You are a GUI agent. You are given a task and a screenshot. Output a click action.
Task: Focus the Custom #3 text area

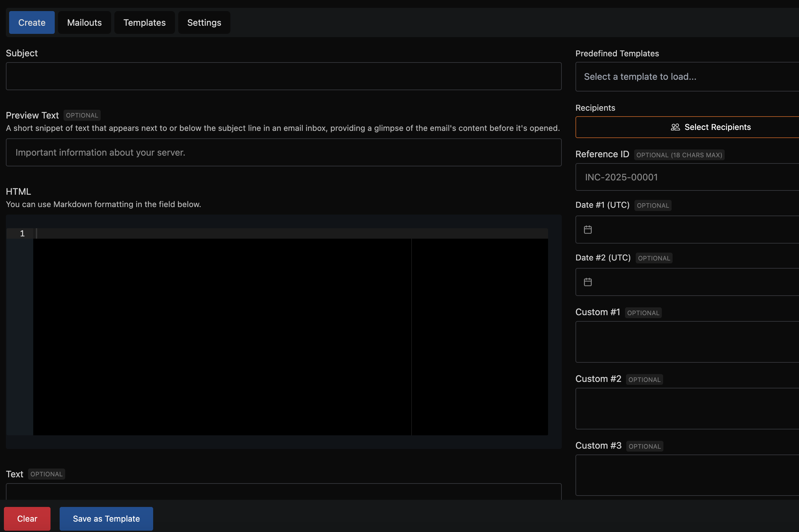687,475
